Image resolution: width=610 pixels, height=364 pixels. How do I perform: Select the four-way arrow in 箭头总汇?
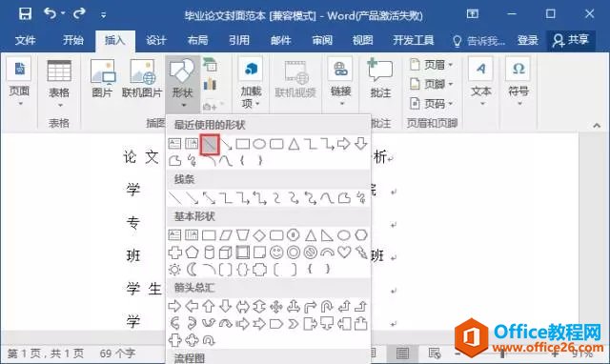[276, 307]
